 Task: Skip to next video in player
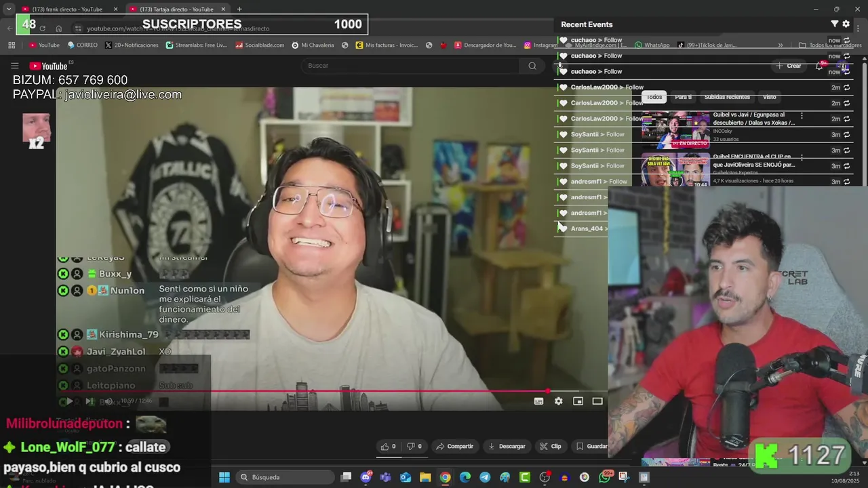pyautogui.click(x=90, y=401)
